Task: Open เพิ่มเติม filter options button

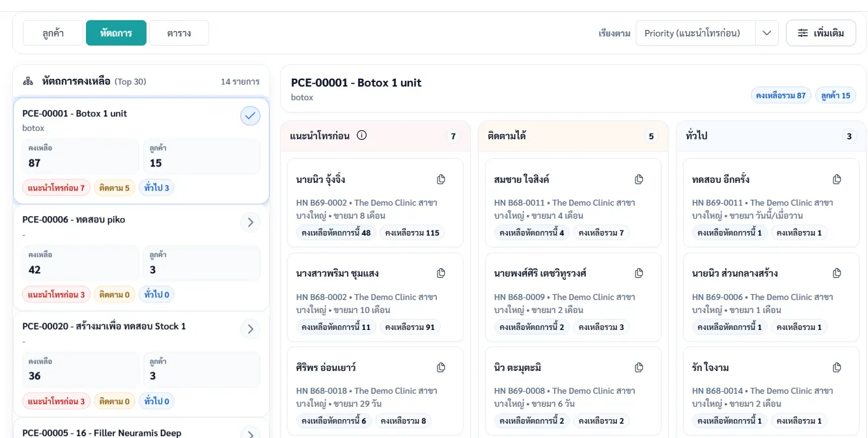Action: [821, 33]
